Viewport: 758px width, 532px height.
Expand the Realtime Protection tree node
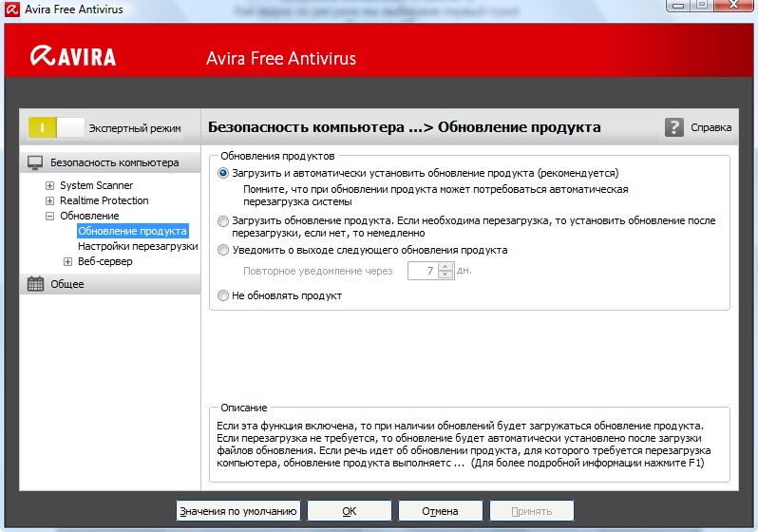point(49,200)
